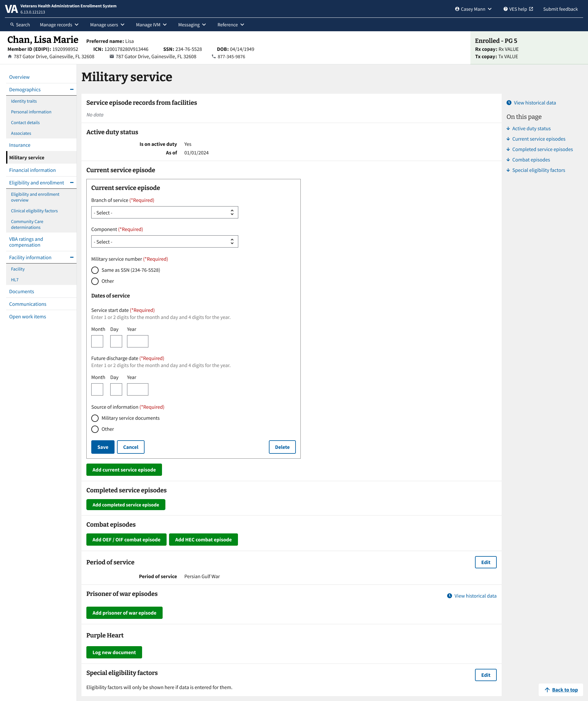
Task: Open the Branch of service dropdown
Action: 164,213
